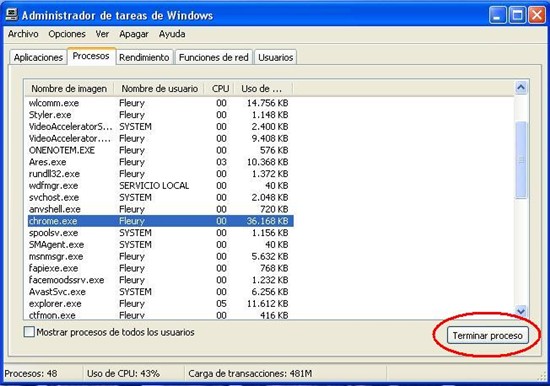
Task: Click the process list scrollbar thumb
Action: (x=521, y=160)
